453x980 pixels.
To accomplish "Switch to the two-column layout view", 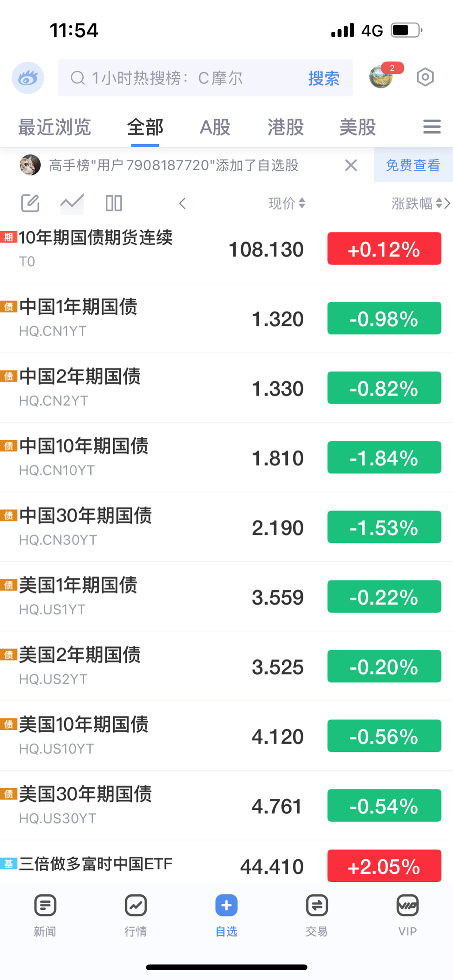I will [x=114, y=203].
